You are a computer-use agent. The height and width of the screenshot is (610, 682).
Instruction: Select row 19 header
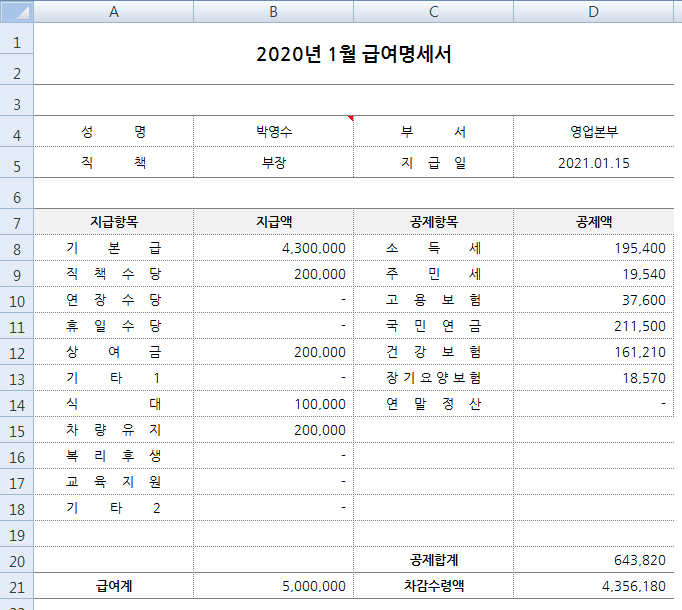point(17,535)
